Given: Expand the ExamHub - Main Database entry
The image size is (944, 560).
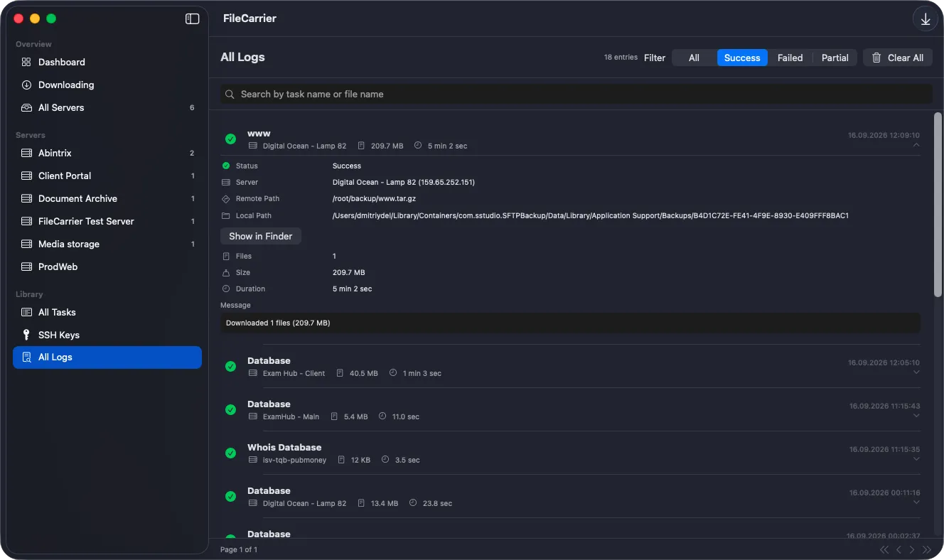Looking at the screenshot, I should tap(916, 416).
